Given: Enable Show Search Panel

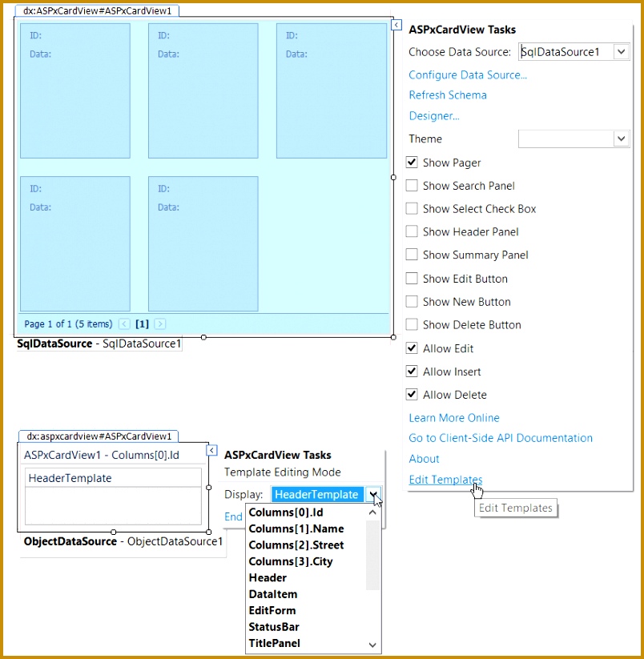Looking at the screenshot, I should coord(411,186).
